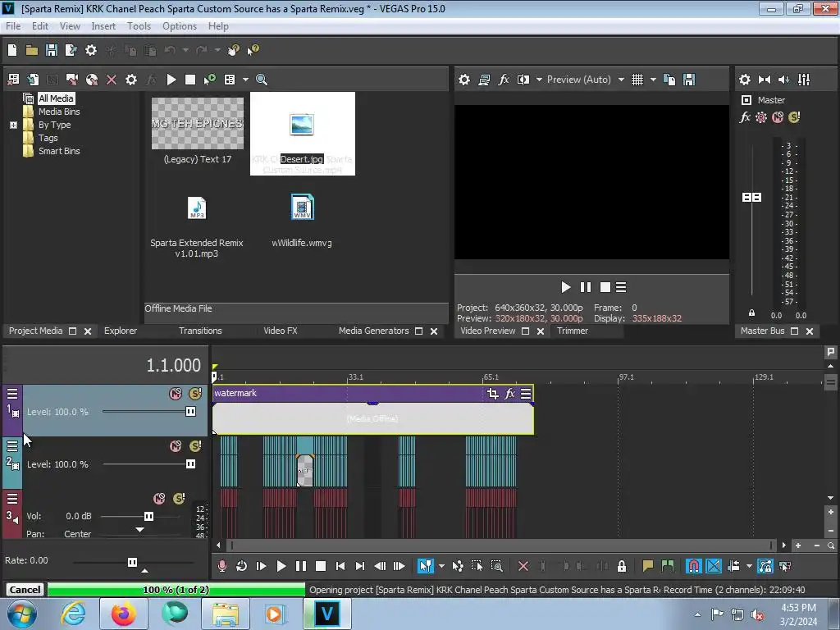
Task: Open the Tools menu
Action: (139, 26)
